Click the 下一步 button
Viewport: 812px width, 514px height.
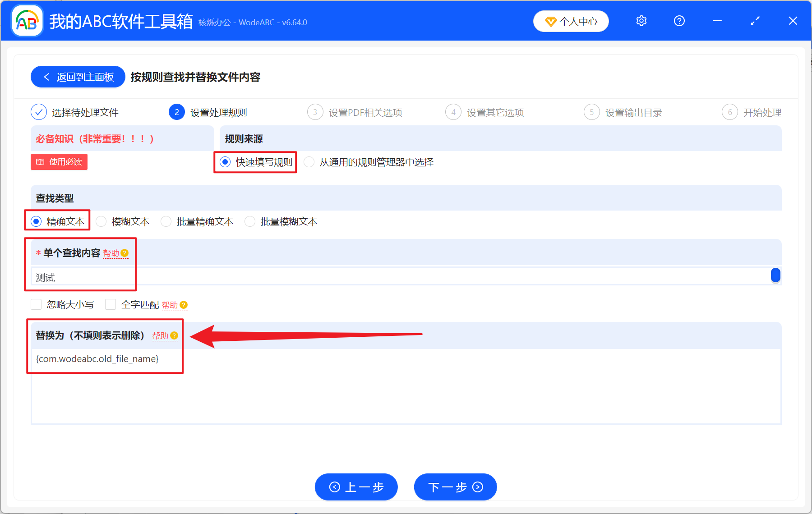pyautogui.click(x=455, y=487)
